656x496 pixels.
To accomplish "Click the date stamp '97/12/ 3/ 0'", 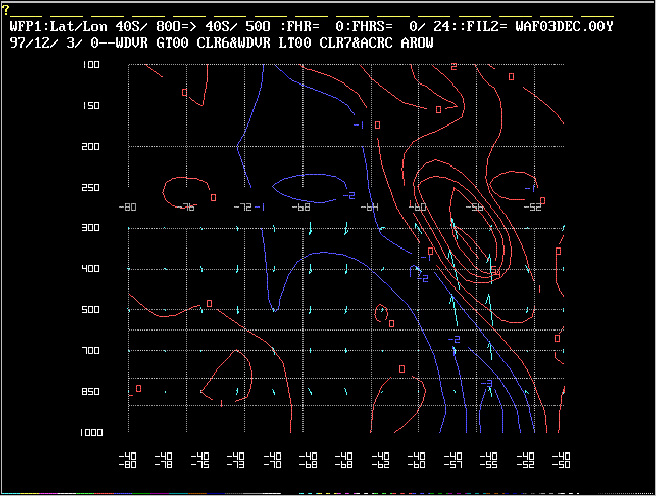I will pyautogui.click(x=54, y=43).
